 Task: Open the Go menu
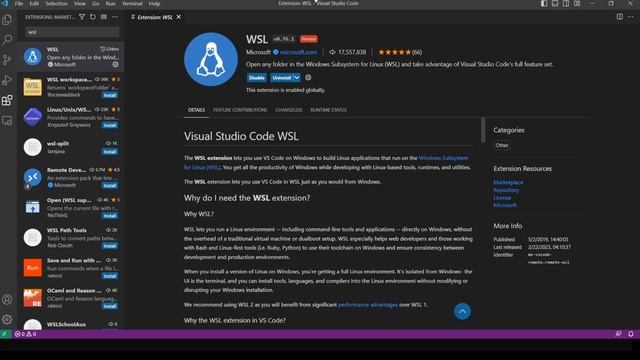(96, 4)
